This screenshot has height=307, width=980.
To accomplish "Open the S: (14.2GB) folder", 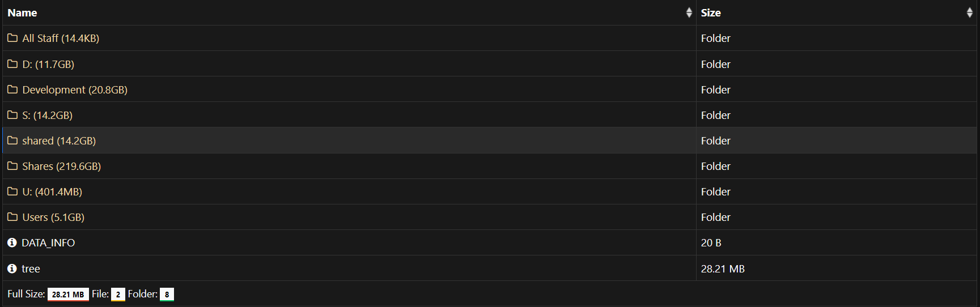I will coord(47,115).
